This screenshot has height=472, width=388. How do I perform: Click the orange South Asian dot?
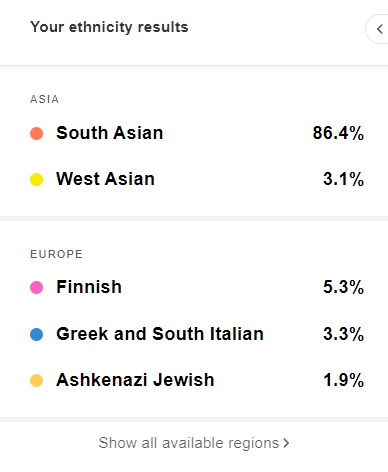(36, 133)
